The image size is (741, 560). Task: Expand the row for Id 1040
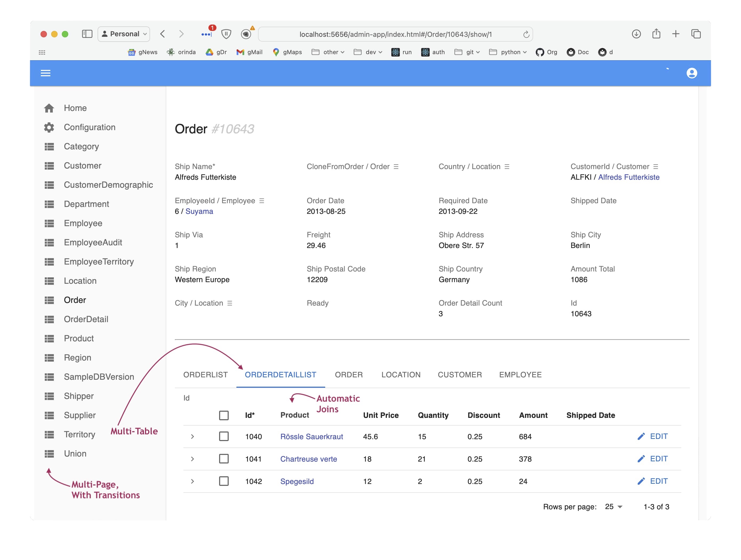pyautogui.click(x=192, y=436)
